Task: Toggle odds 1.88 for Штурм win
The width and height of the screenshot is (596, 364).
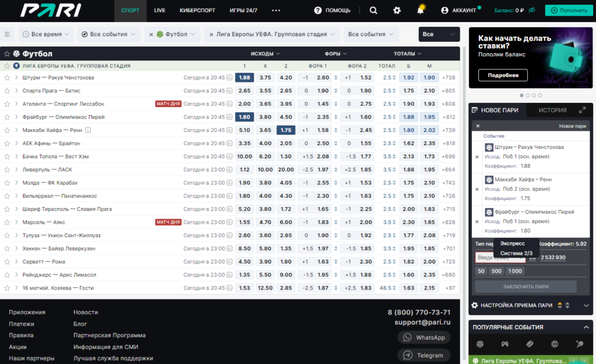Action: pos(244,77)
